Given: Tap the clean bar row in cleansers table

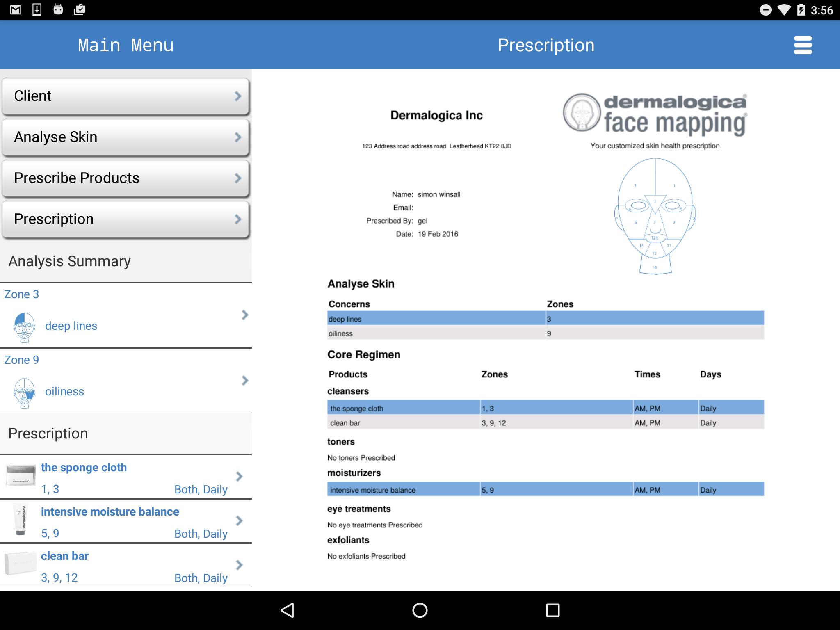Looking at the screenshot, I should pos(546,422).
